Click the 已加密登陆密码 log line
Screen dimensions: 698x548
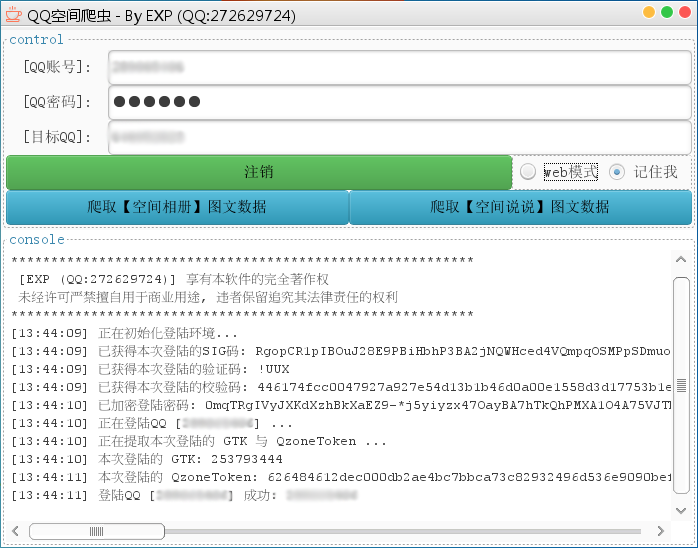pyautogui.click(x=341, y=405)
